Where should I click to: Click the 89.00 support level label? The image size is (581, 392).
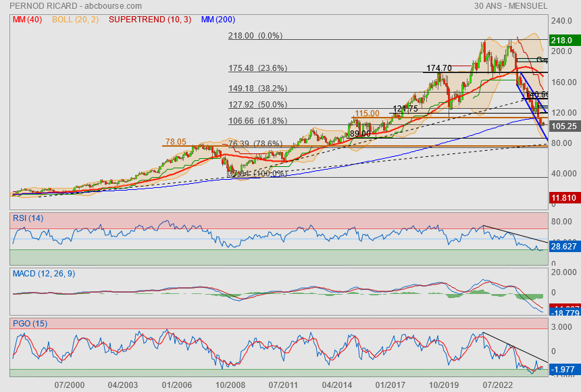pyautogui.click(x=360, y=134)
